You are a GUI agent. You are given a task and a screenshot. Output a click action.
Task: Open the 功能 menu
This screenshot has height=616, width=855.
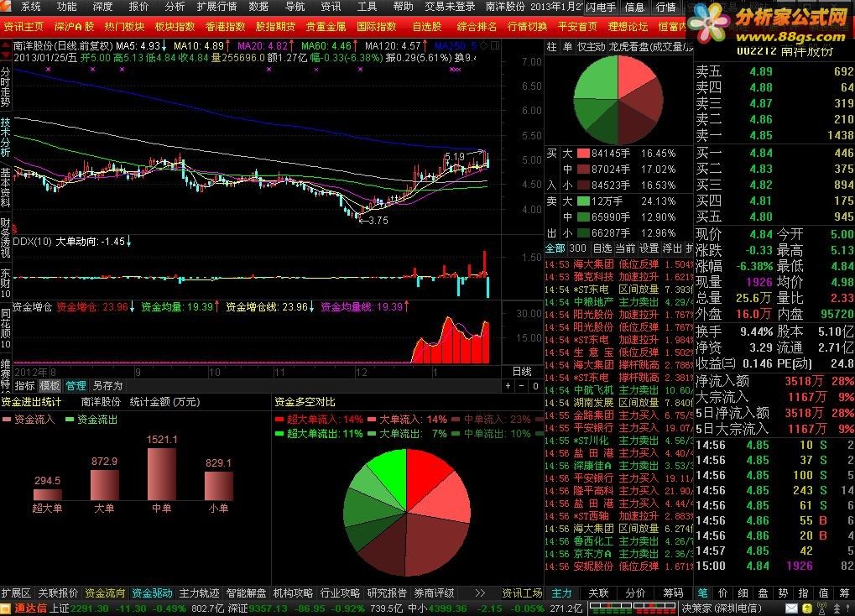66,7
